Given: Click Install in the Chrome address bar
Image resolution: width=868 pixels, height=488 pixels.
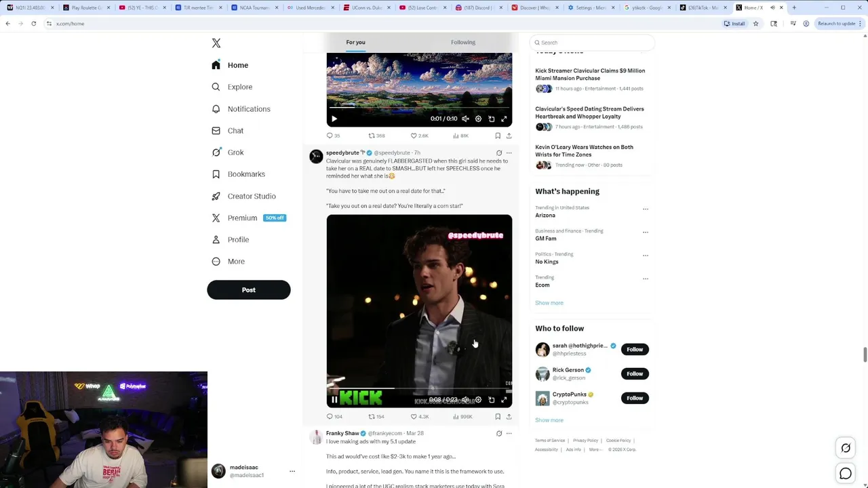Looking at the screenshot, I should (734, 23).
